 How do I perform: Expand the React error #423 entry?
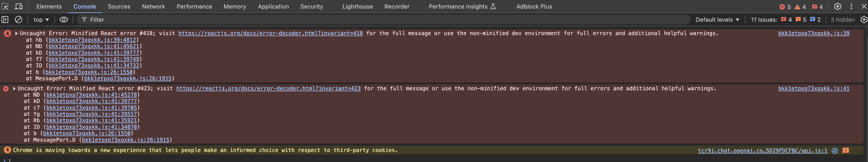[x=14, y=88]
